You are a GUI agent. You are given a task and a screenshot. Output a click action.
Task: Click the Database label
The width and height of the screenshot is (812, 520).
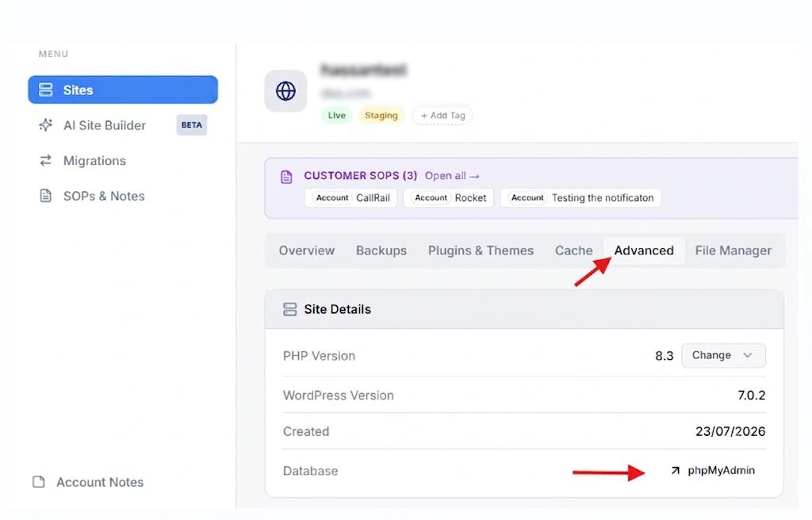click(310, 471)
